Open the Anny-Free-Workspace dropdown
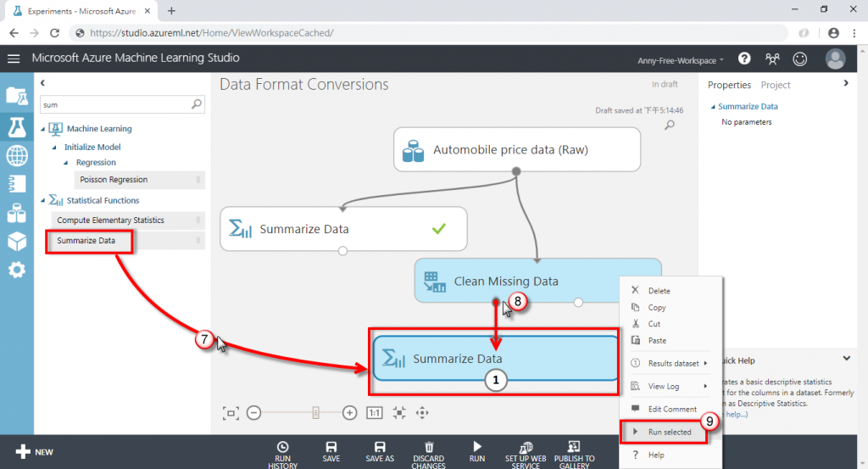The image size is (868, 469). (x=681, y=60)
